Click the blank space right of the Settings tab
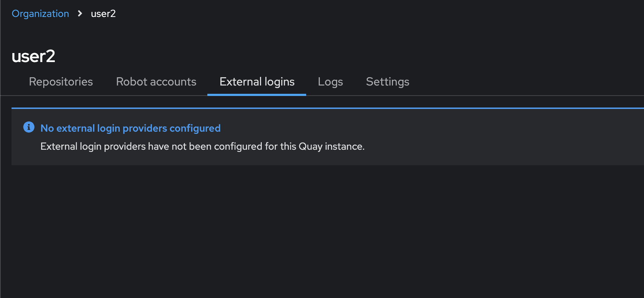 pos(523,82)
